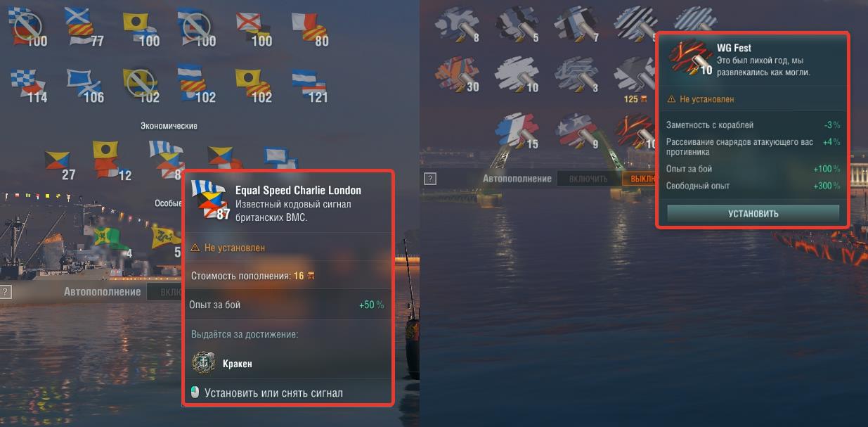Image resolution: width=868 pixels, height=427 pixels.
Task: Click ВЫКЛ to disable camouflage auto-resupply
Action: point(639,179)
